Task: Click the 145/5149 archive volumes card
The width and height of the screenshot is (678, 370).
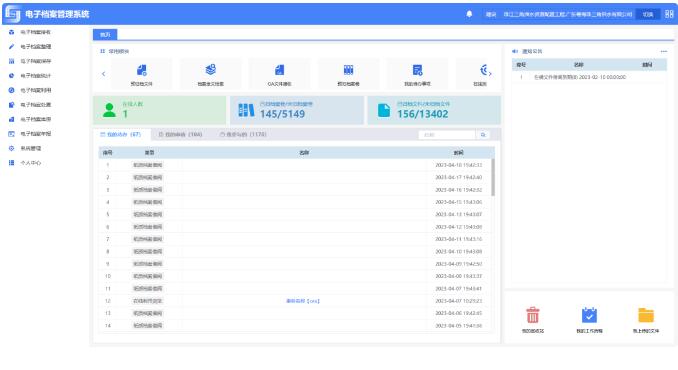Action: 297,110
